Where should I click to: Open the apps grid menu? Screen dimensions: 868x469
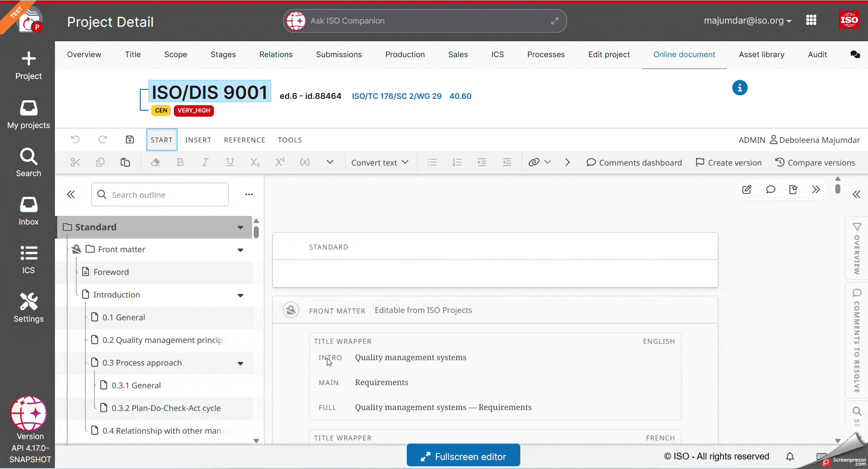[811, 20]
